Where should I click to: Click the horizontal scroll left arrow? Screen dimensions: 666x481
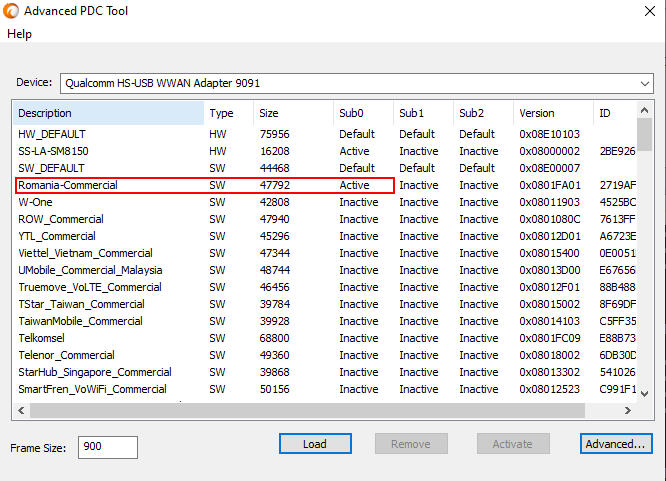[x=21, y=410]
